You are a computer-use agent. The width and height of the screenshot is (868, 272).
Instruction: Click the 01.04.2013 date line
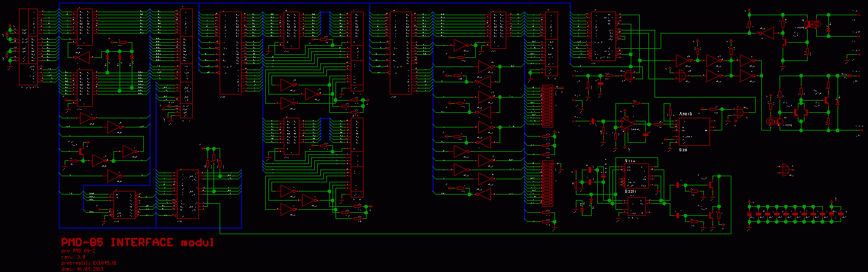[83, 268]
